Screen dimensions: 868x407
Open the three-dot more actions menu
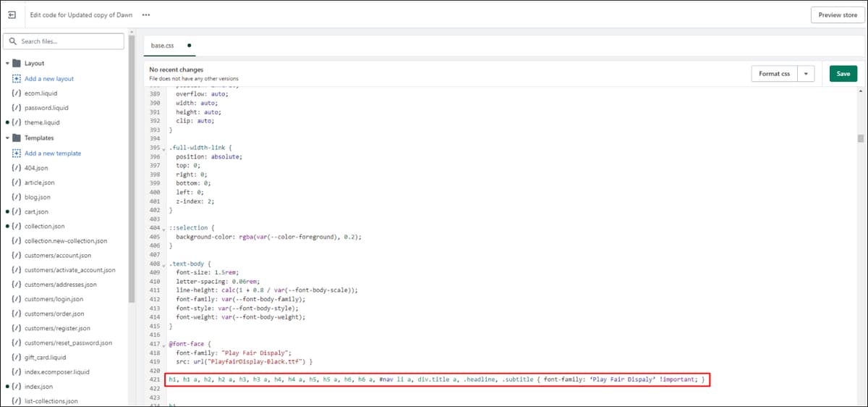pyautogui.click(x=146, y=14)
